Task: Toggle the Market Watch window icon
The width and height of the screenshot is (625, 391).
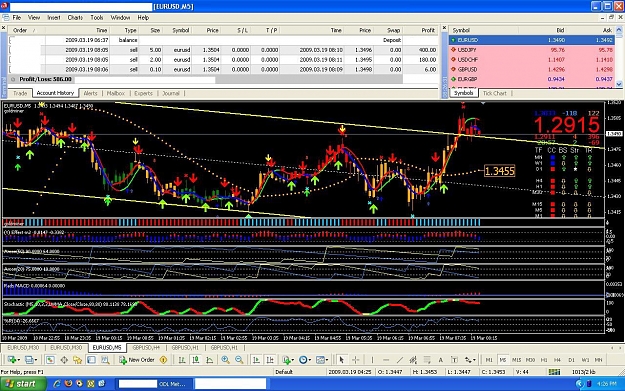Action: [50, 360]
